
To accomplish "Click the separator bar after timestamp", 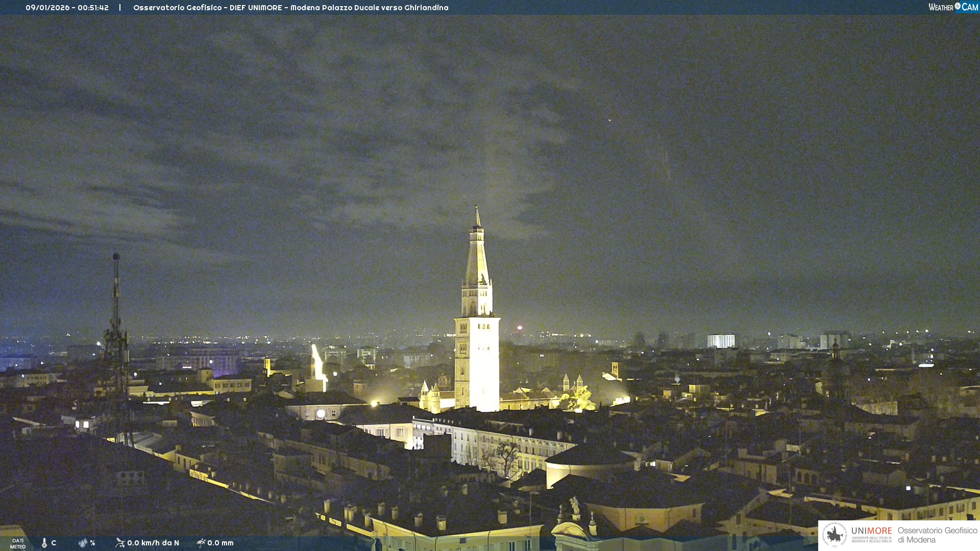I will [x=120, y=8].
